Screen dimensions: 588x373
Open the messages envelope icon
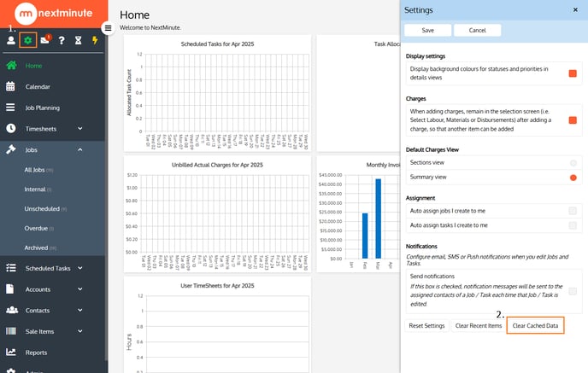[45, 40]
